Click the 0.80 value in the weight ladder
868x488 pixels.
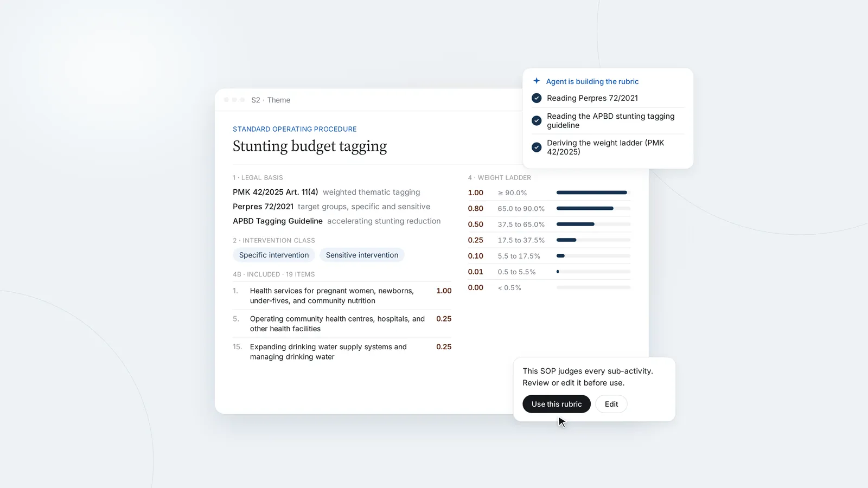pyautogui.click(x=476, y=208)
